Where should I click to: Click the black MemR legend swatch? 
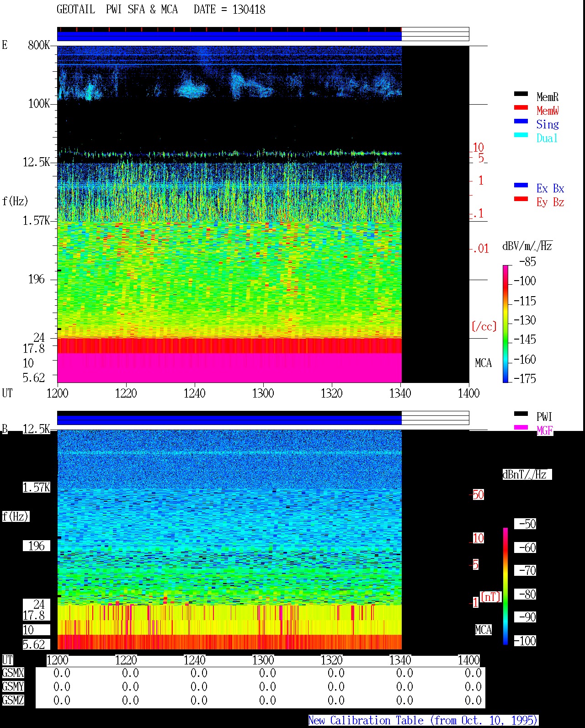click(521, 94)
